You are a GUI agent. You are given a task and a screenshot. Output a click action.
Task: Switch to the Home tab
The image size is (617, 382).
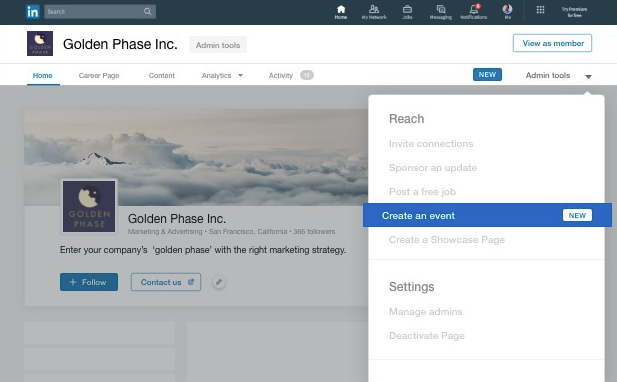tap(42, 76)
